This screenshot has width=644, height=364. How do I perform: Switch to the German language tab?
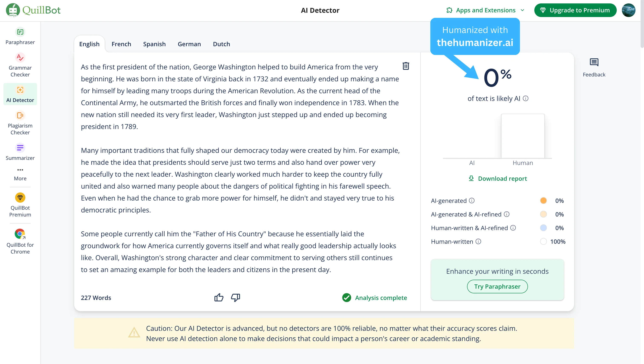point(189,44)
